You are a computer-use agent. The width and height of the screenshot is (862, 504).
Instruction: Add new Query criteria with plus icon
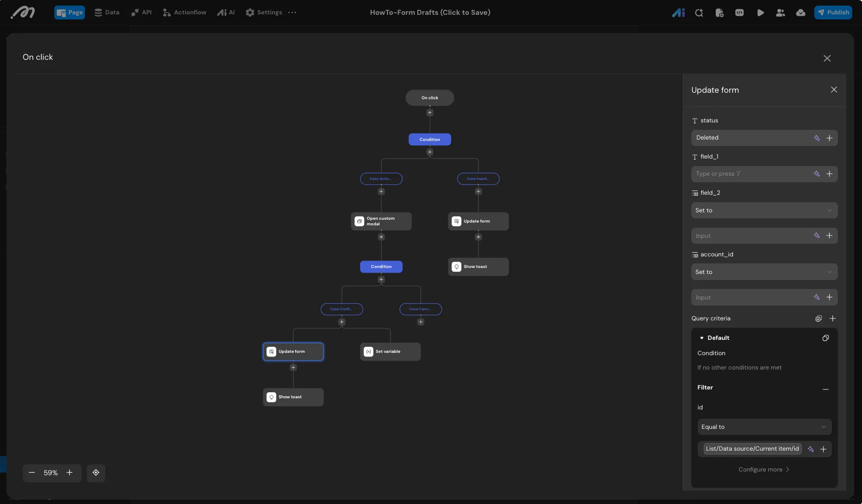[x=833, y=319]
